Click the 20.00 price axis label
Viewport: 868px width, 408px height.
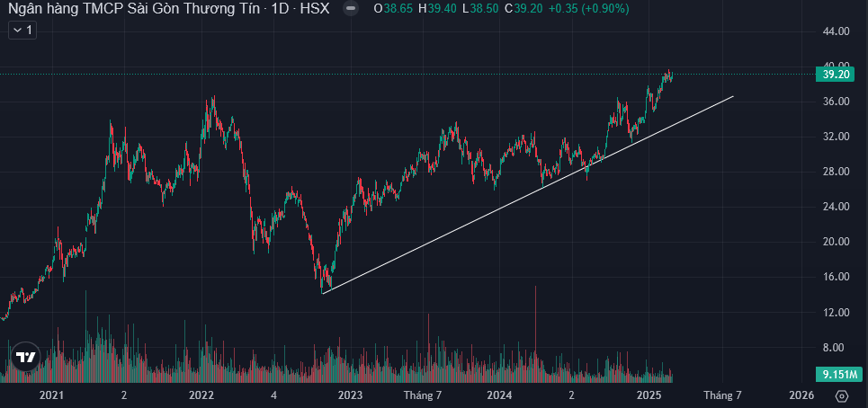pos(836,242)
